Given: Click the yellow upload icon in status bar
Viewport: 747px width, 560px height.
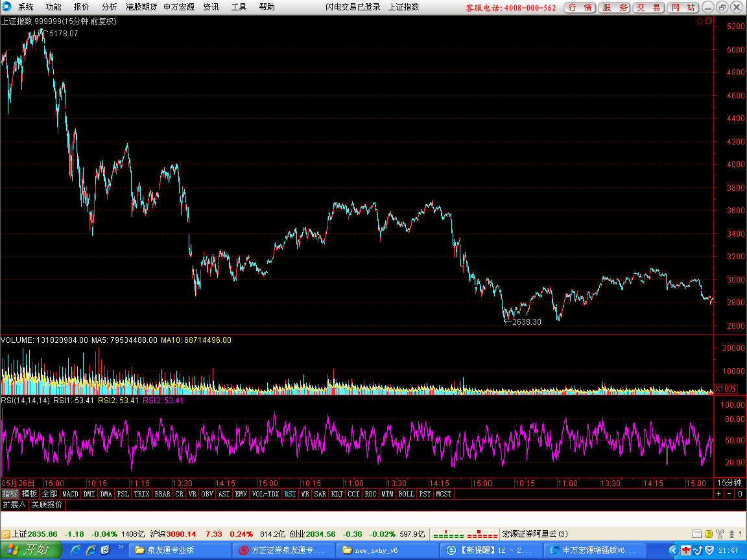Looking at the screenshot, I should click(x=709, y=534).
